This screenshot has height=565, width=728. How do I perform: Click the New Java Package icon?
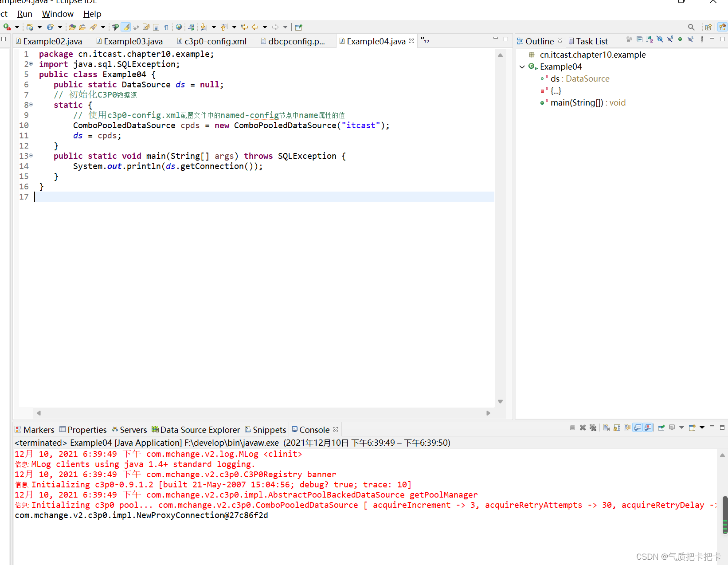30,27
